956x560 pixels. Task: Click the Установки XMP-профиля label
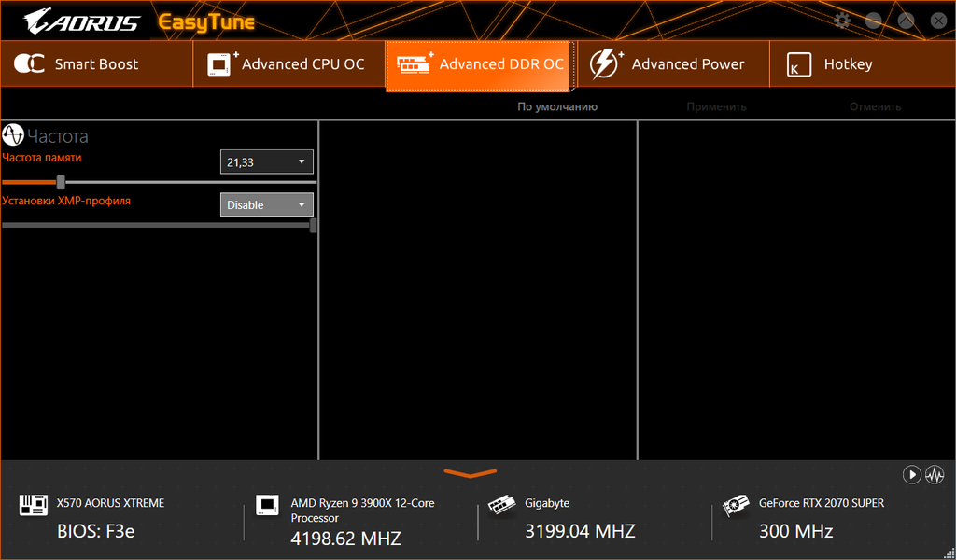[66, 200]
